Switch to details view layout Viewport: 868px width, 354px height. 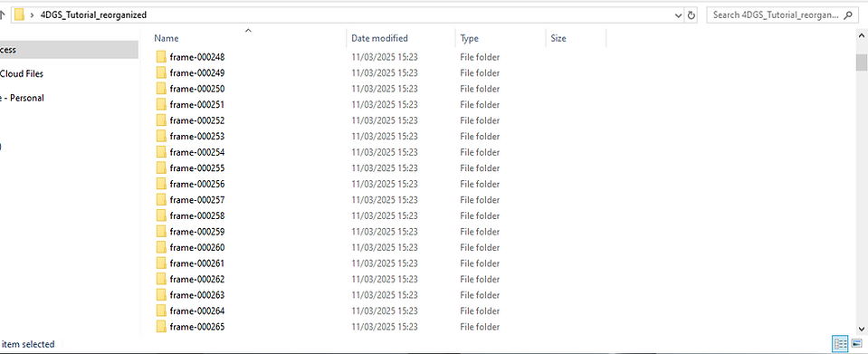click(x=840, y=344)
